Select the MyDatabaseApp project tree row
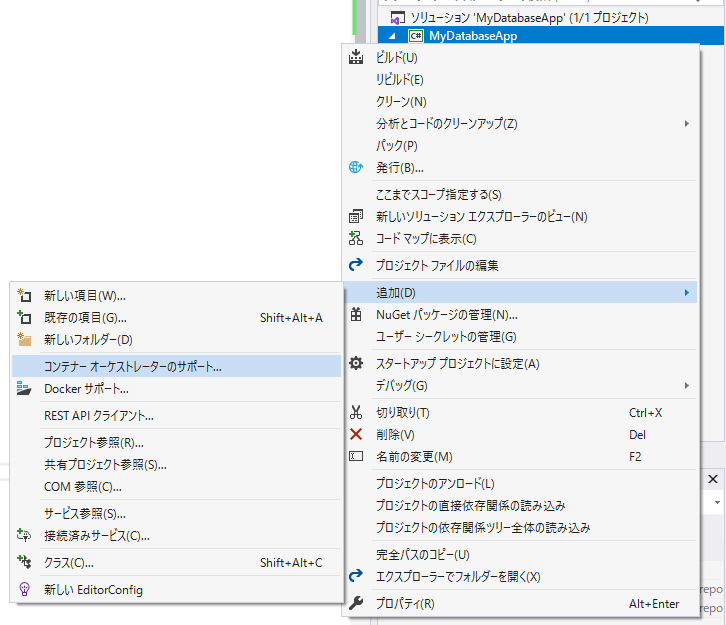Viewport: 726px width, 625px height. pyautogui.click(x=551, y=36)
